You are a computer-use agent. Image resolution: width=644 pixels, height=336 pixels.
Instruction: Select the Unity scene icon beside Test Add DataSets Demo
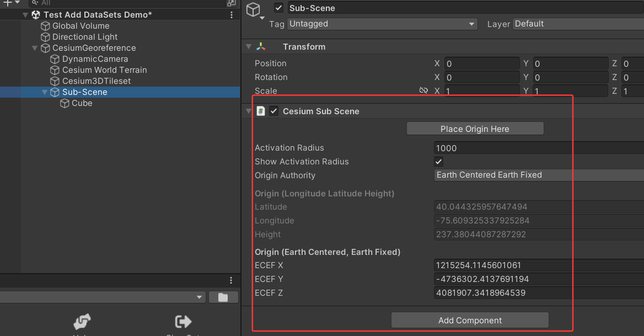click(36, 15)
